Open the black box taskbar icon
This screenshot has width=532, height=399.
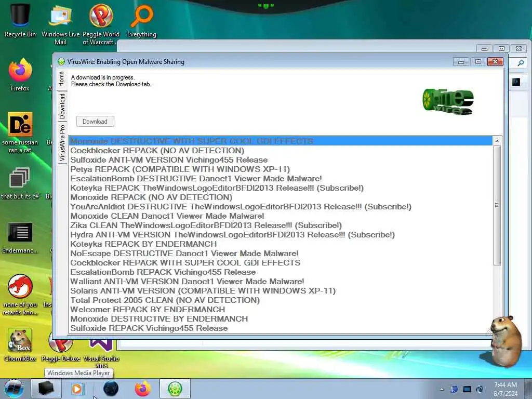coord(46,389)
